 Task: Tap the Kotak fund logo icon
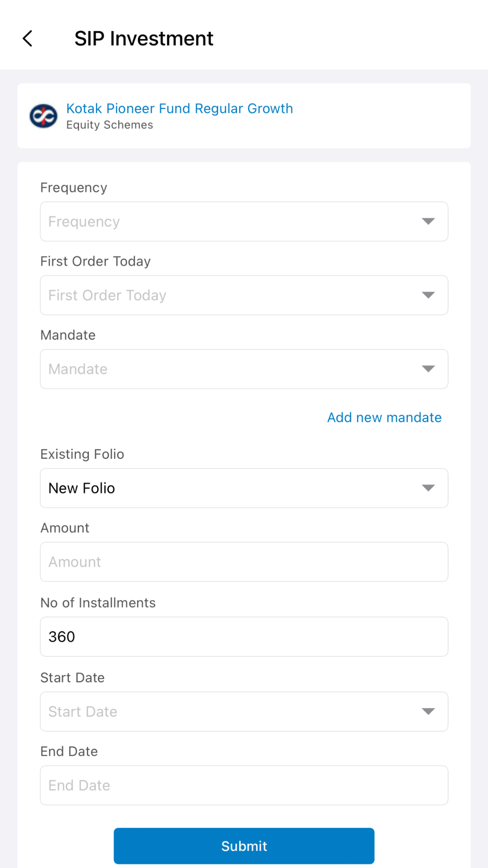(43, 116)
